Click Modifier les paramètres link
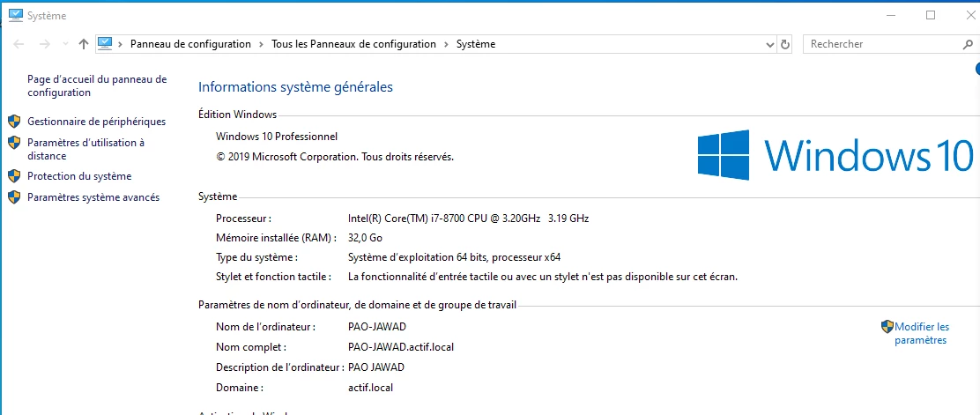This screenshot has height=415, width=980. pos(922,334)
